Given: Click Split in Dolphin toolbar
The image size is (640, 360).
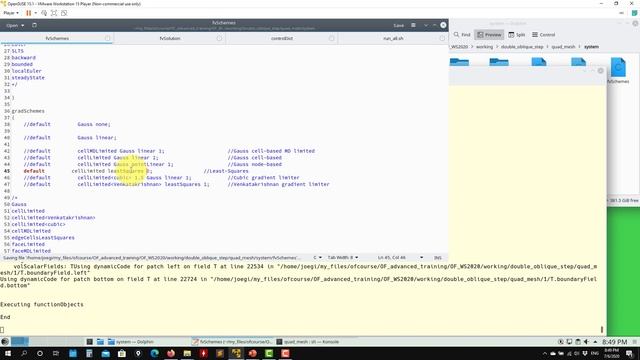Looking at the screenshot, I should click(x=517, y=35).
